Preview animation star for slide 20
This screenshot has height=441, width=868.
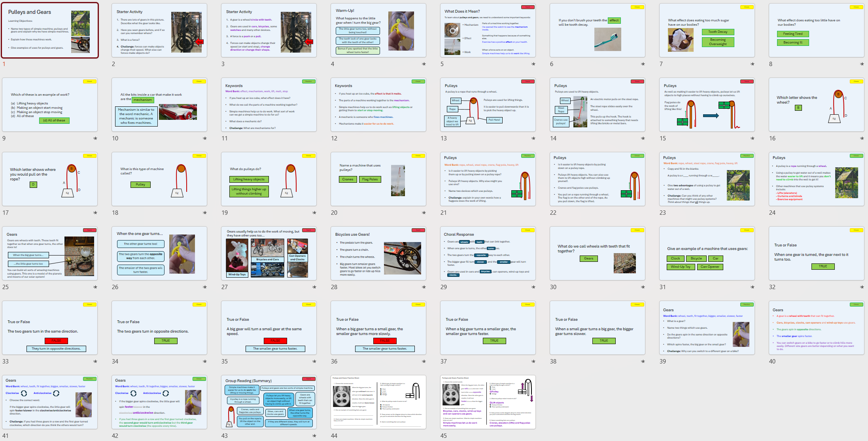tap(424, 213)
